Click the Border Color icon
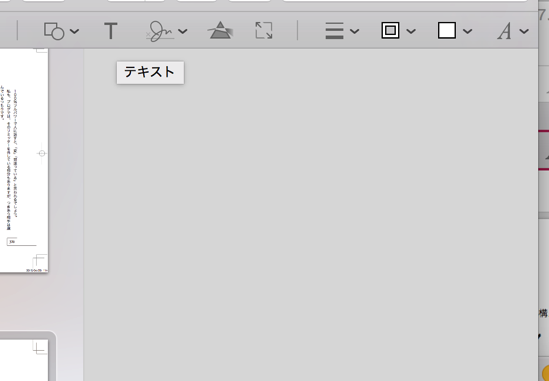The width and height of the screenshot is (549, 381). [390, 30]
